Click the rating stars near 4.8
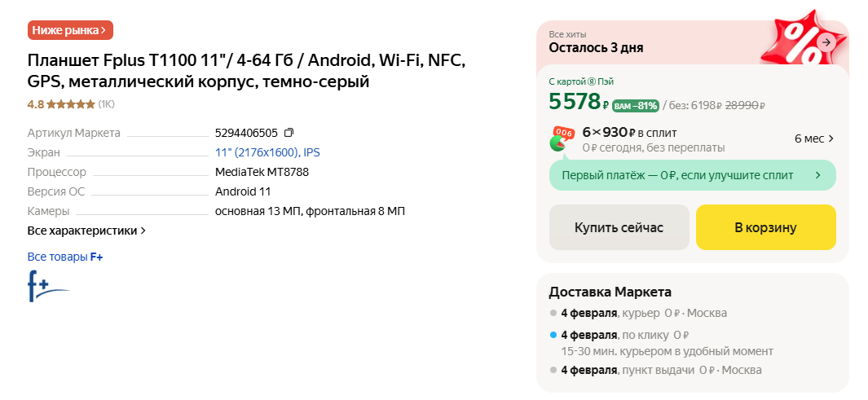 [71, 104]
